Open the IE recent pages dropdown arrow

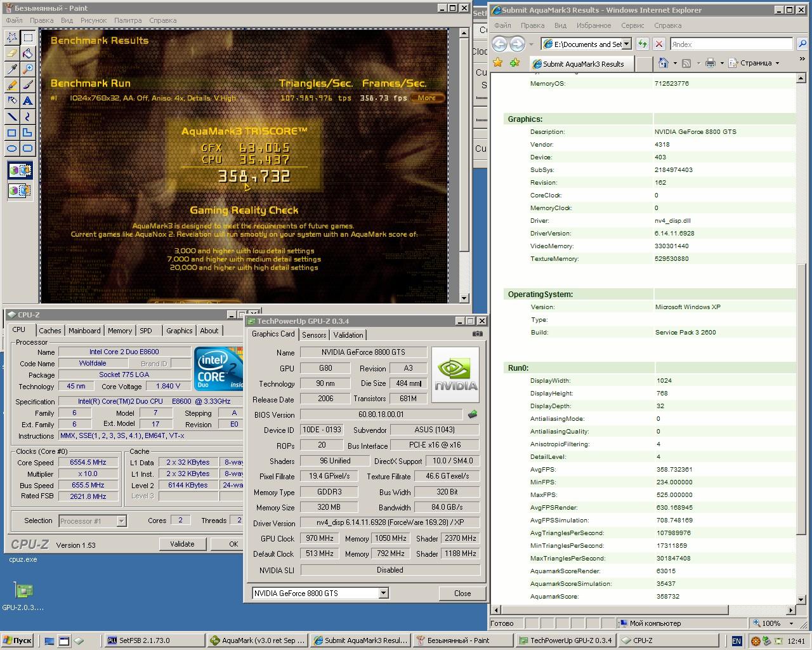click(x=532, y=44)
